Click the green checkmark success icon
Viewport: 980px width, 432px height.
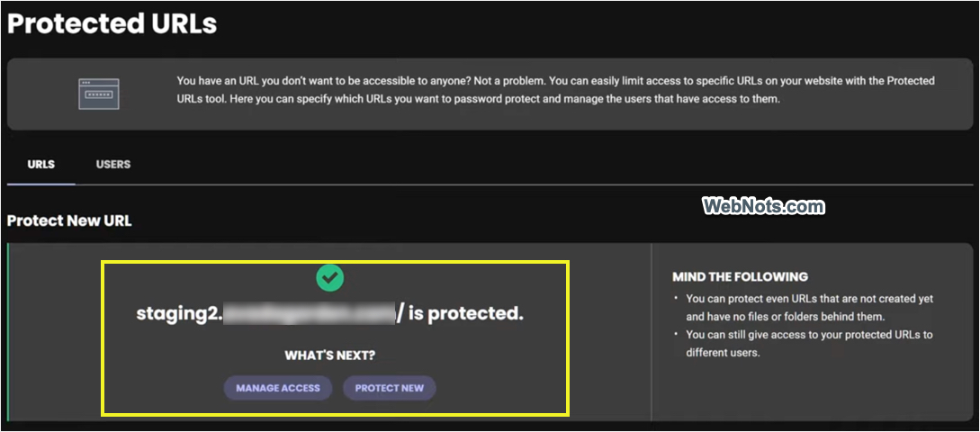[329, 278]
